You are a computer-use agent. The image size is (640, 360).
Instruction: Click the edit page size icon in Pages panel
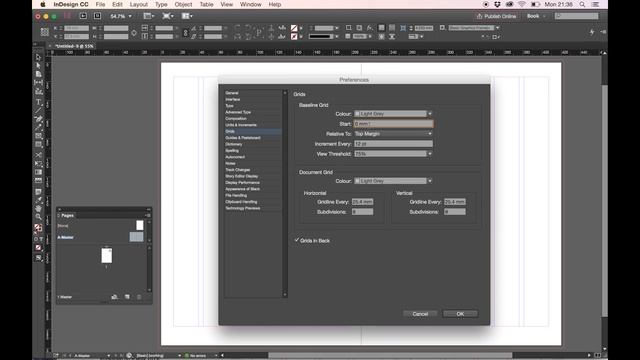click(115, 297)
